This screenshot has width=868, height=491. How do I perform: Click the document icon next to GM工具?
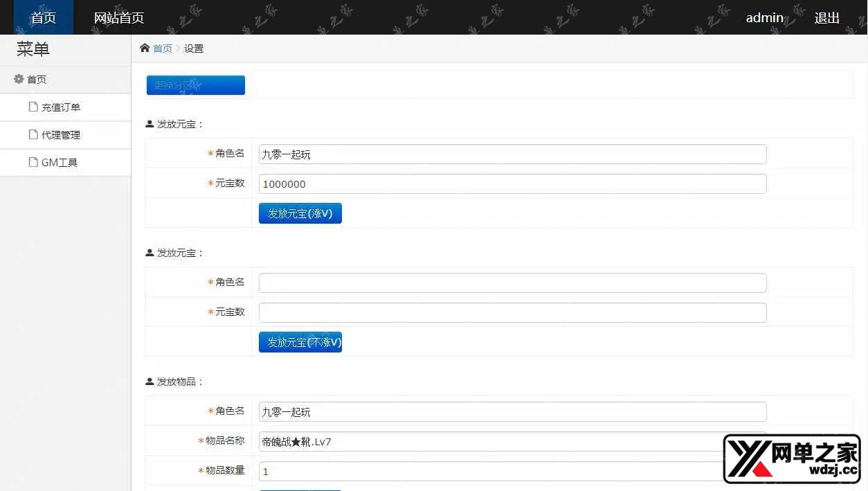point(33,163)
